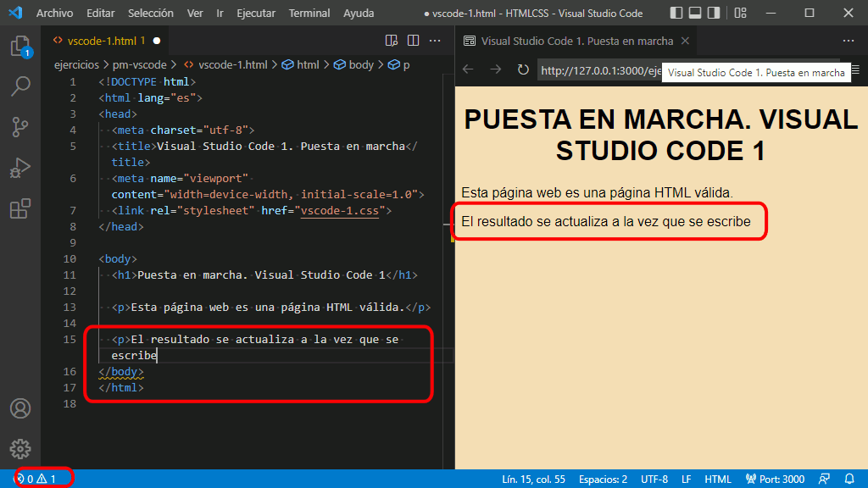
Task: Follow the vscode-1.css link in code
Action: click(x=339, y=211)
